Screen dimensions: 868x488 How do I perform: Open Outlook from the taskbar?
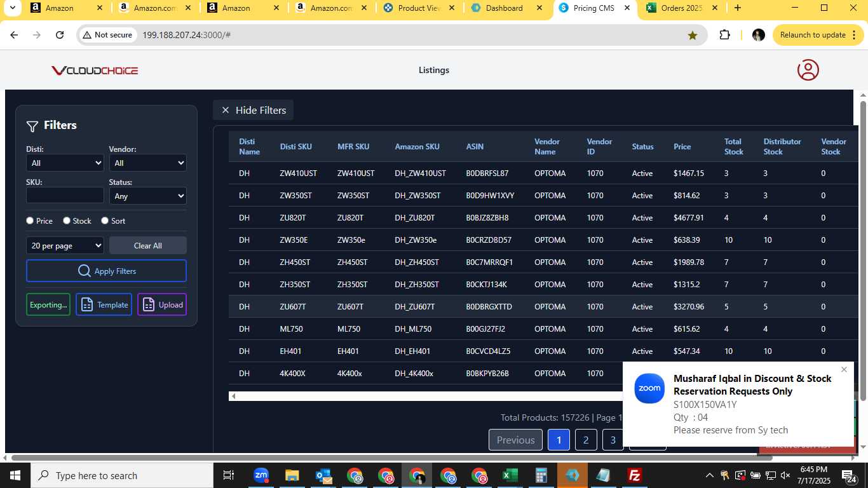(x=323, y=475)
